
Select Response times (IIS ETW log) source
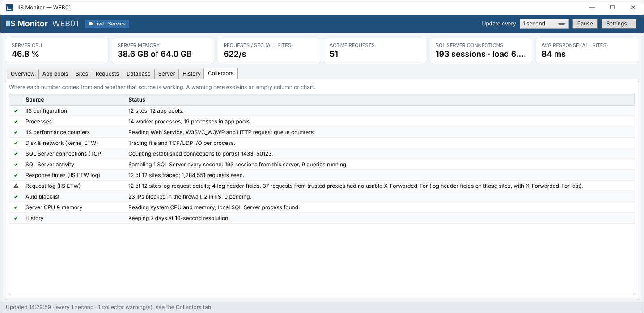pos(63,175)
